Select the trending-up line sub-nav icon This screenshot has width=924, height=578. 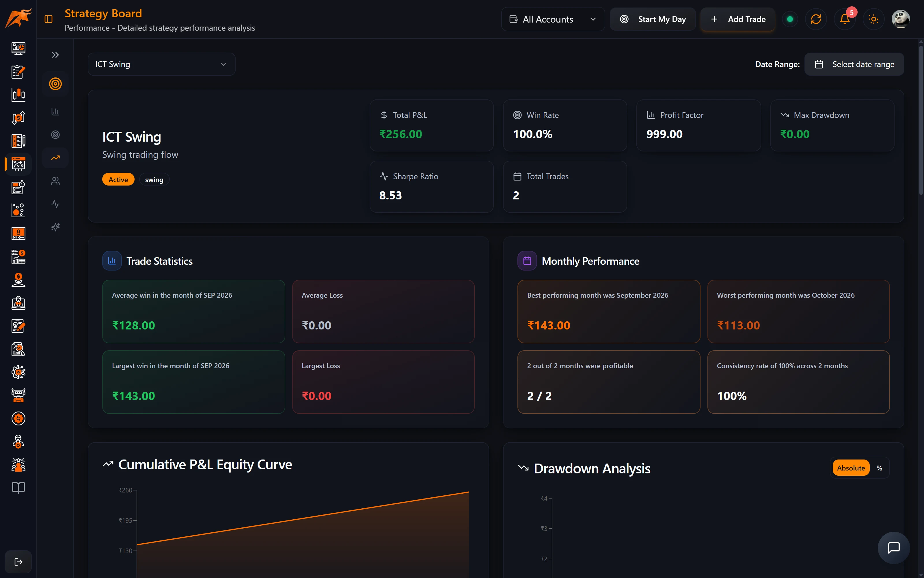coord(55,158)
